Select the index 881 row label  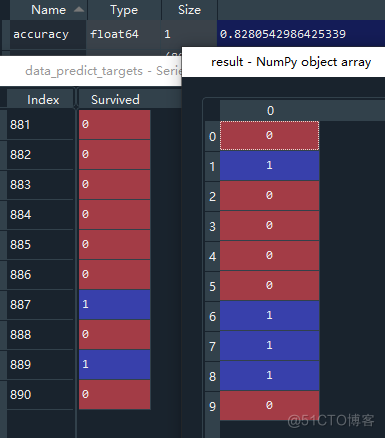pyautogui.click(x=40, y=125)
